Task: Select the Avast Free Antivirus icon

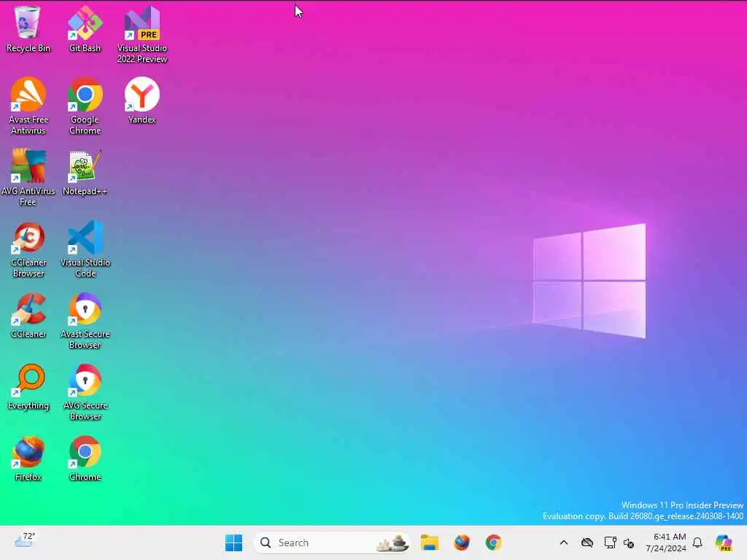Action: [28, 106]
